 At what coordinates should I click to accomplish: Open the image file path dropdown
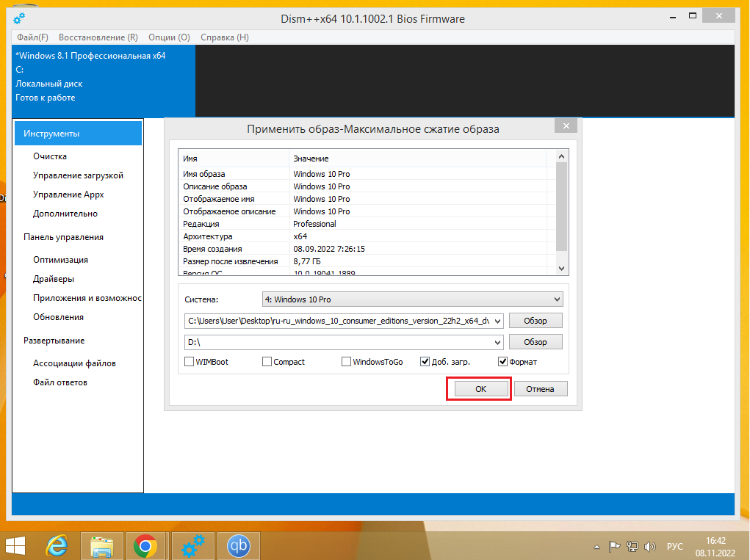click(x=497, y=321)
